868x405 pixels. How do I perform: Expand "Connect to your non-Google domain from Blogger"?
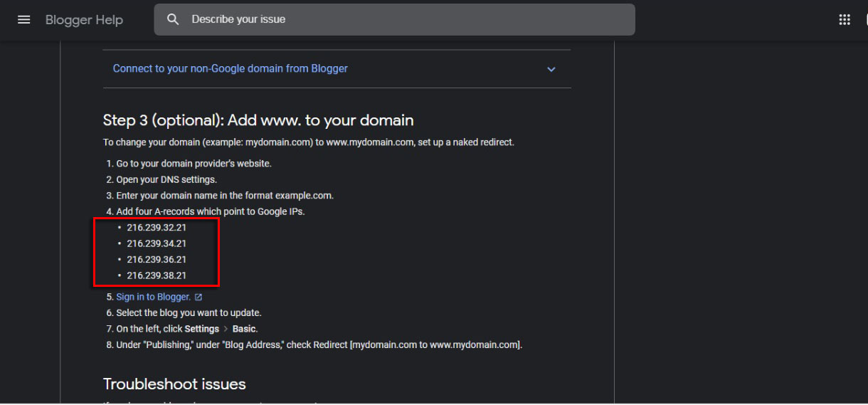click(x=231, y=69)
